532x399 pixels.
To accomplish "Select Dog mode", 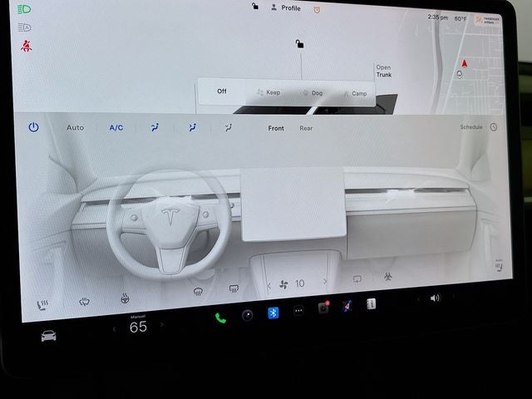I will click(313, 92).
